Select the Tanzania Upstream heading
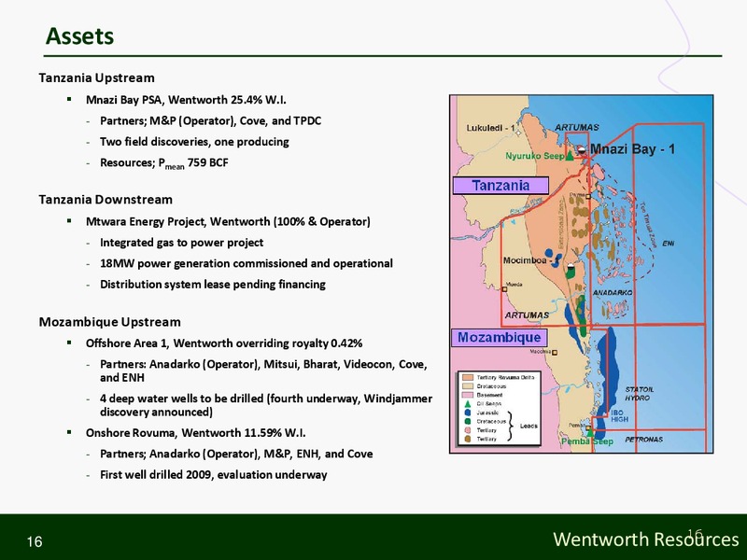Screen dimensions: 747x560 click(x=97, y=77)
